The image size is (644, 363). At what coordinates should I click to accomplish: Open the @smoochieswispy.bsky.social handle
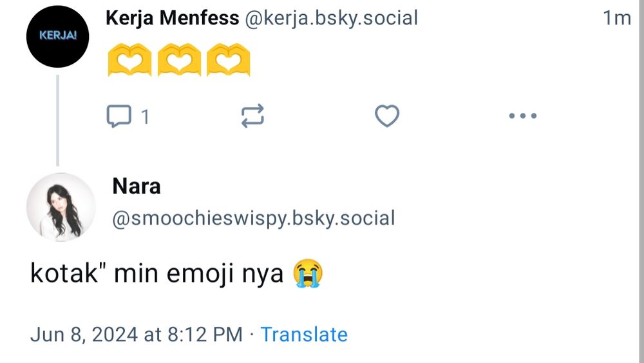coord(253,218)
